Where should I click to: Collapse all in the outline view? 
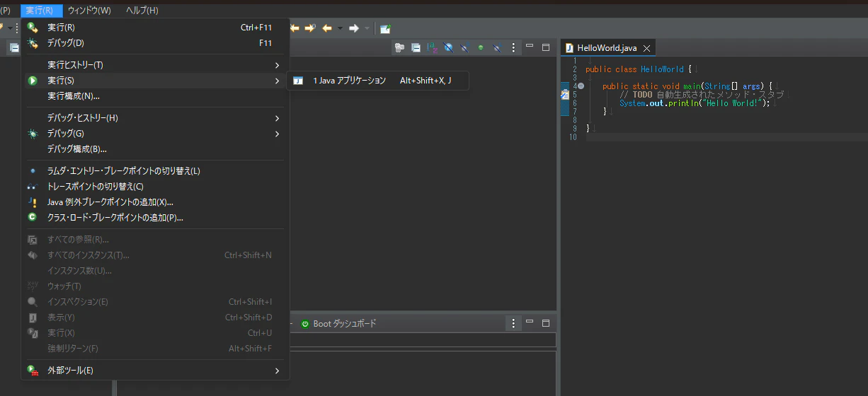[416, 47]
